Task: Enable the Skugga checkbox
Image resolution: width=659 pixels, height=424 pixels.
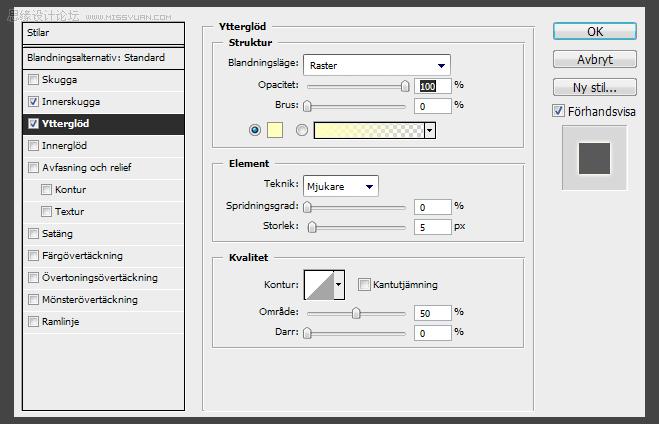Action: click(34, 80)
